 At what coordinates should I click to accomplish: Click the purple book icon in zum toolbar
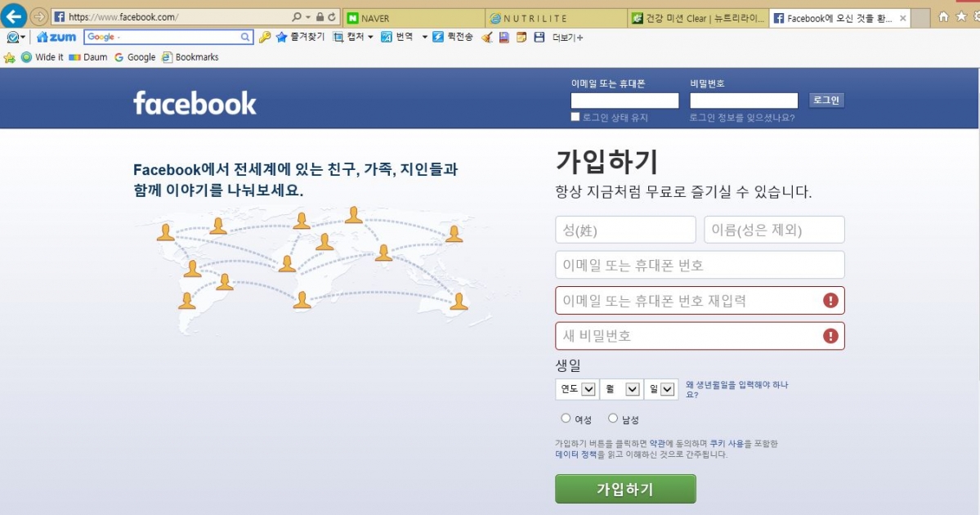(503, 38)
